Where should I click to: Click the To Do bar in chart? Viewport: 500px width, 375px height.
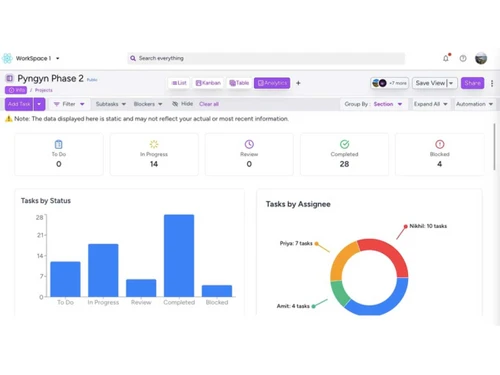pos(65,279)
